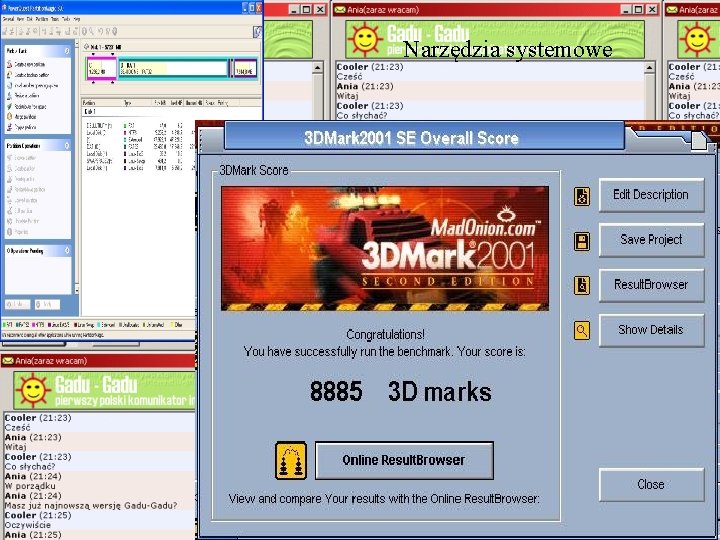This screenshot has height=540, width=720.
Task: Click the Undo button below Operations Pending
Action: [18, 304]
